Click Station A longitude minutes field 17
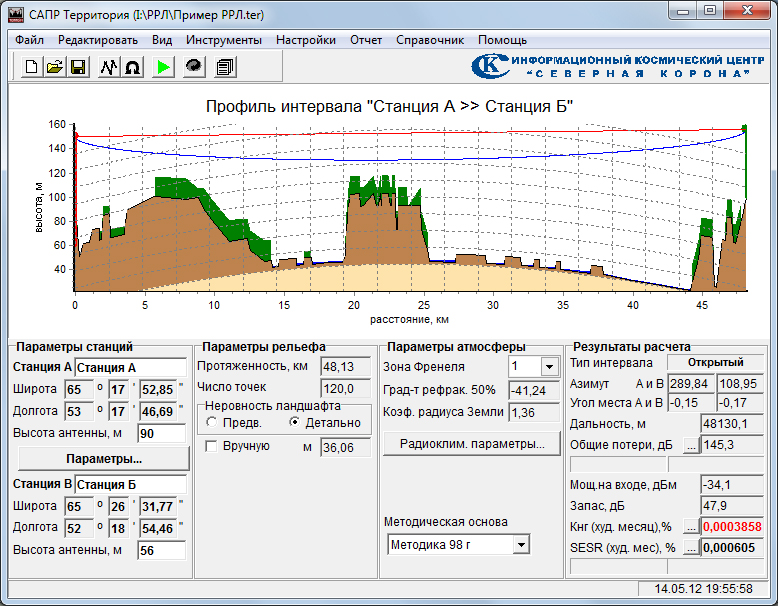The width and height of the screenshot is (778, 606). coord(119,411)
